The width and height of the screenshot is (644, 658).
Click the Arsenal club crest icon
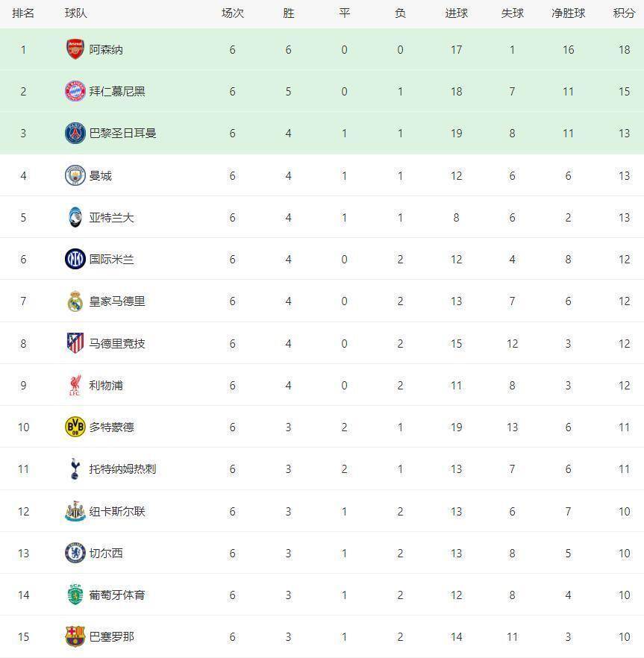pos(75,49)
